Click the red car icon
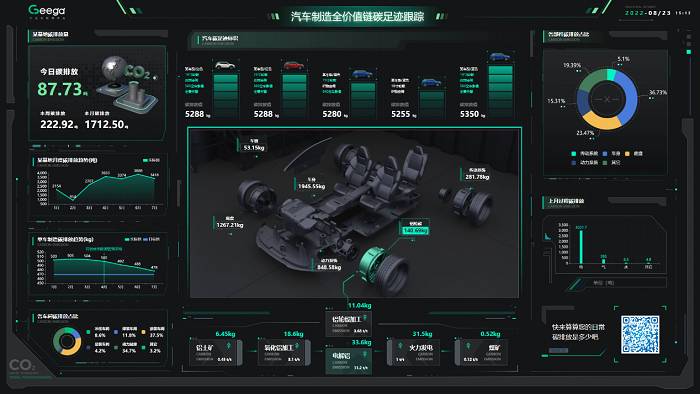Screen dimensions: 700x394 [294, 66]
